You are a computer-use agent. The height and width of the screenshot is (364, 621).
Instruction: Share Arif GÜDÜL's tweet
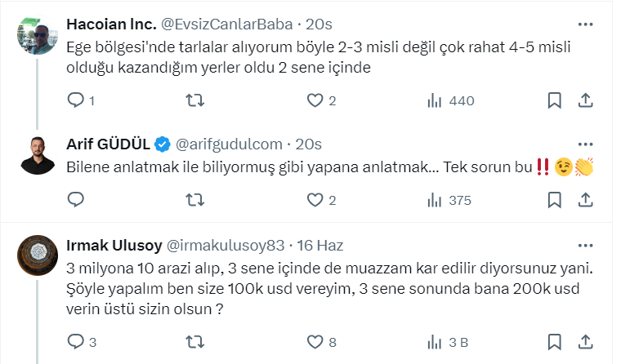pyautogui.click(x=585, y=200)
